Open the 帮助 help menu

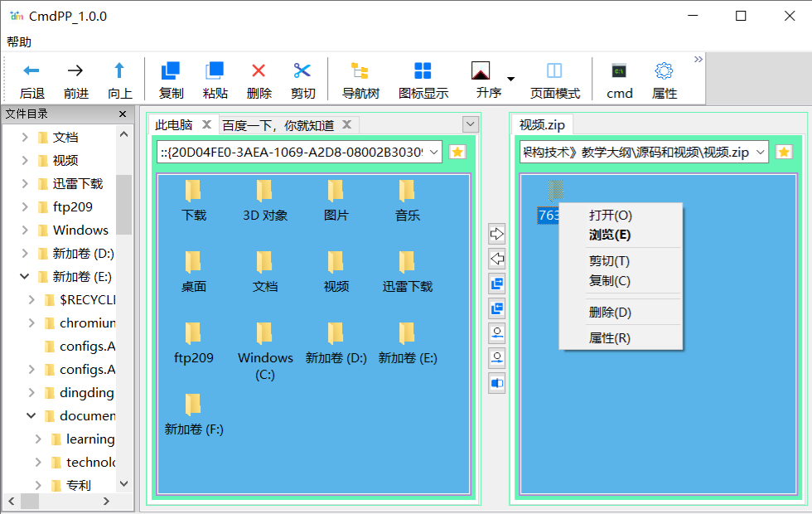[19, 41]
